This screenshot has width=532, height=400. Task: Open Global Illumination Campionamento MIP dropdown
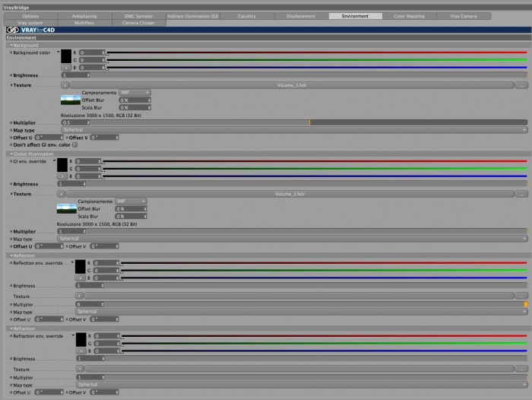click(x=131, y=201)
